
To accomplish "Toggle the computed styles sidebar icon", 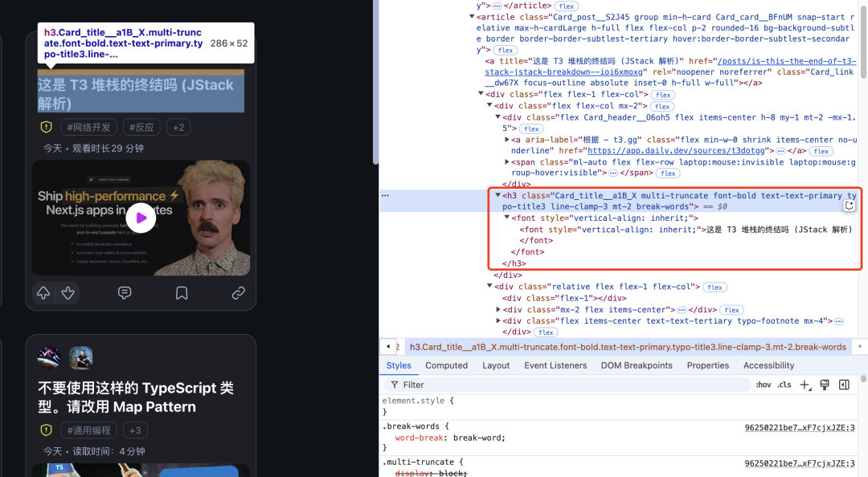I will 844,385.
